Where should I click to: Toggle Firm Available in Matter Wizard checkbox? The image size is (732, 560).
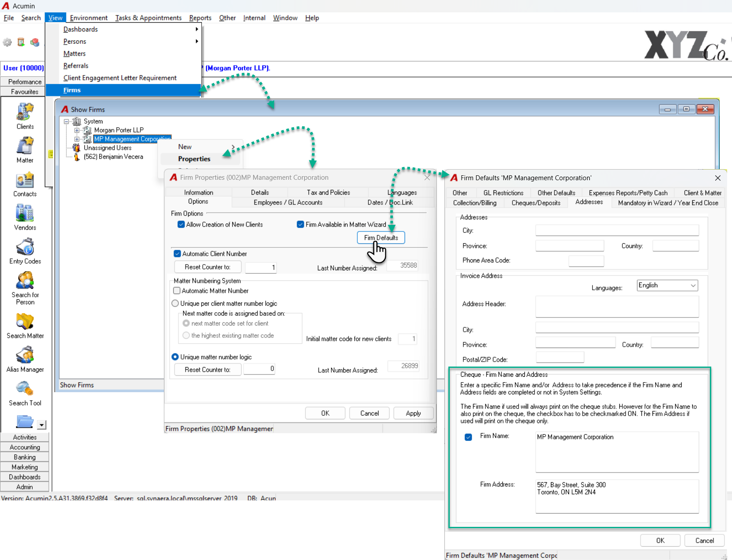tap(300, 224)
